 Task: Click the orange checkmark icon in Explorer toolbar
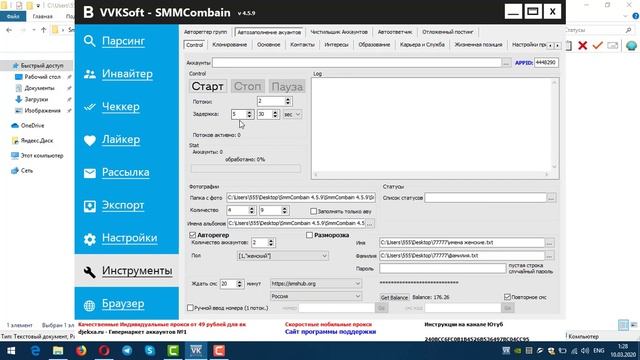pos(598,45)
